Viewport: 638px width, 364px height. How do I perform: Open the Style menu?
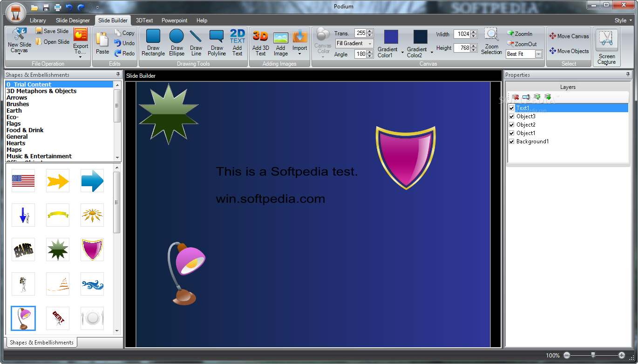[623, 20]
